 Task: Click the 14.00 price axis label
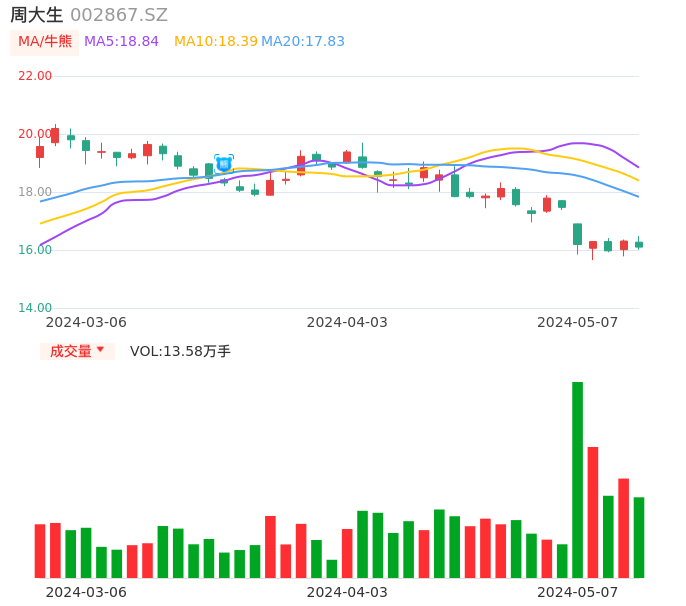[35, 308]
